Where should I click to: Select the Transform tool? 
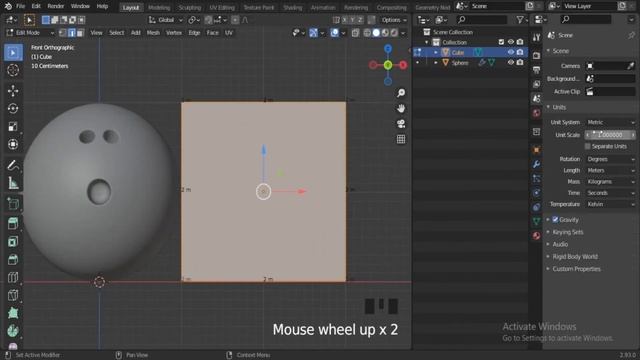pos(13,144)
